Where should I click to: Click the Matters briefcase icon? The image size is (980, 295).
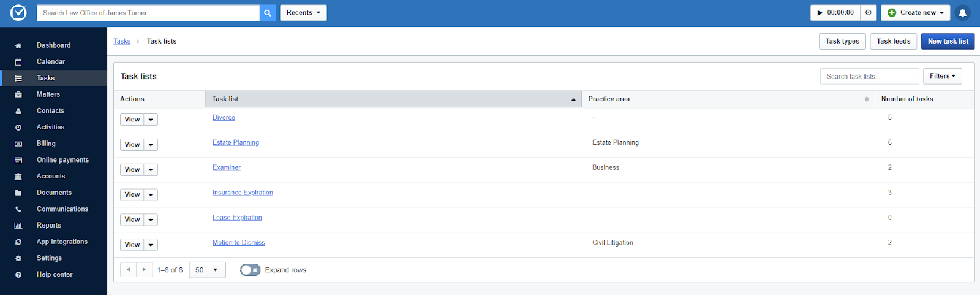coord(18,94)
